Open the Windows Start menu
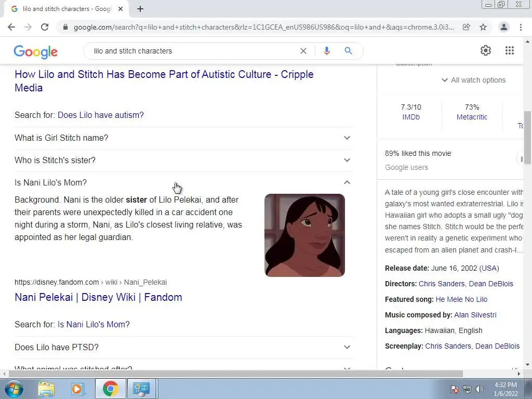 (x=14, y=389)
